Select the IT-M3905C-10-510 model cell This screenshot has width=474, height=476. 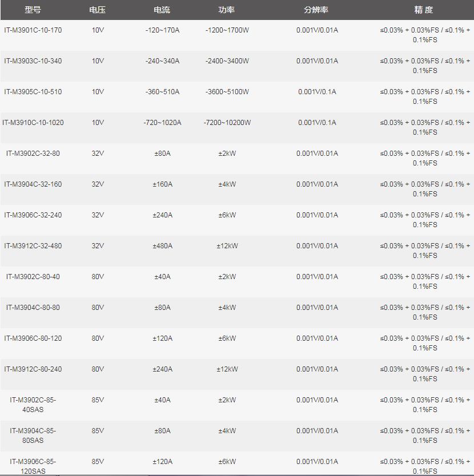(x=33, y=92)
